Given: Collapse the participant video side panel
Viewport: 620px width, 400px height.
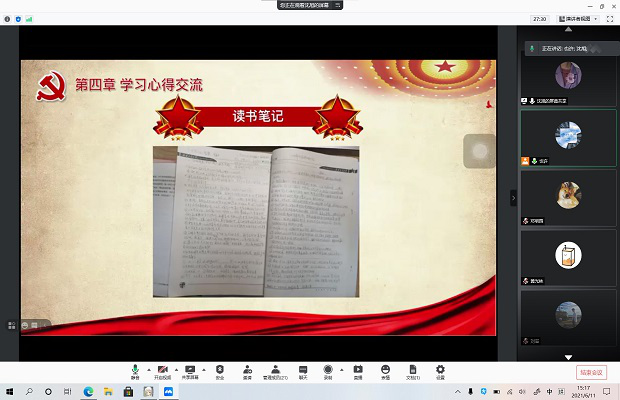Looking at the screenshot, I should click(513, 198).
